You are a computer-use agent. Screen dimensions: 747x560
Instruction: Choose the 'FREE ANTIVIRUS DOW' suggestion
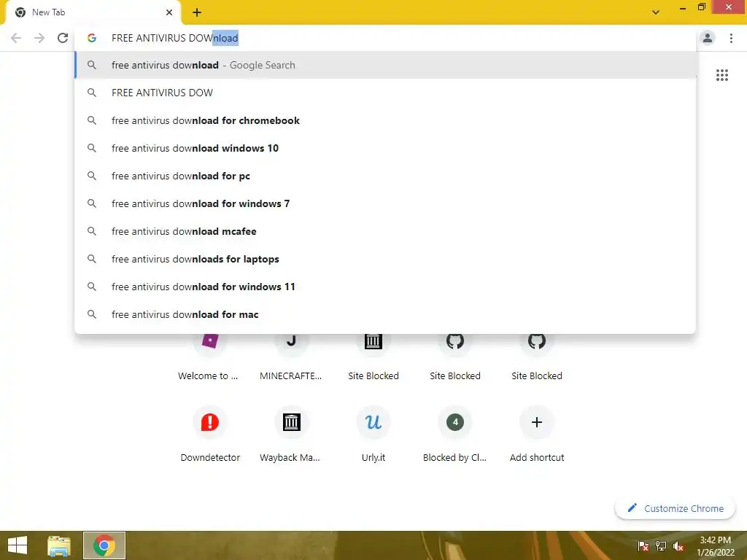[385, 93]
